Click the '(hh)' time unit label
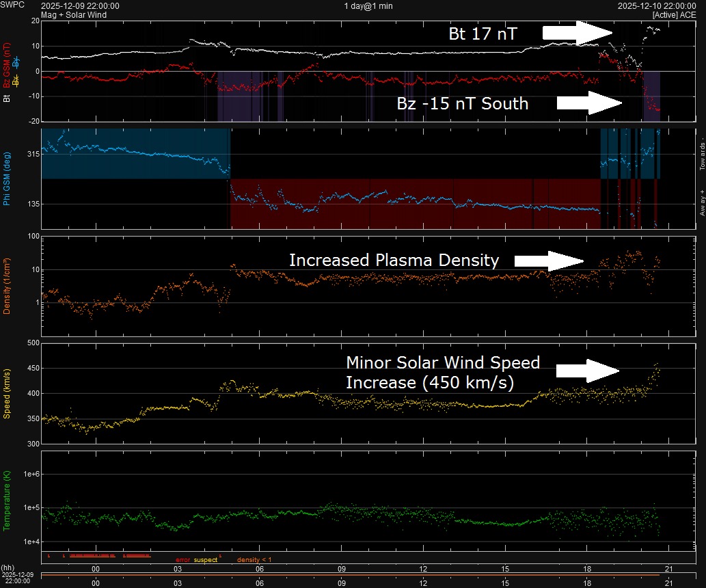This screenshot has height=588, width=706. 8,568
